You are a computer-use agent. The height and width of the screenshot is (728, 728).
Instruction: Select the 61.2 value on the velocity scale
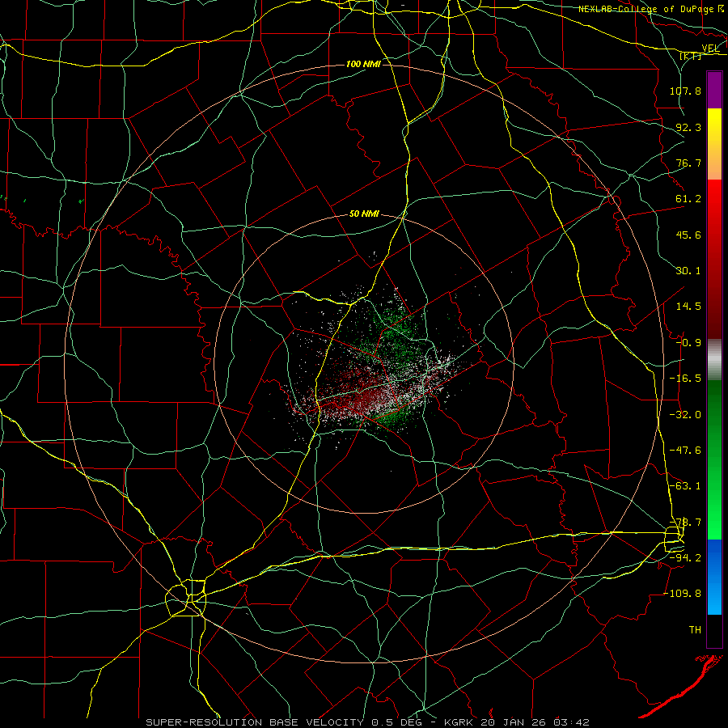click(x=688, y=199)
